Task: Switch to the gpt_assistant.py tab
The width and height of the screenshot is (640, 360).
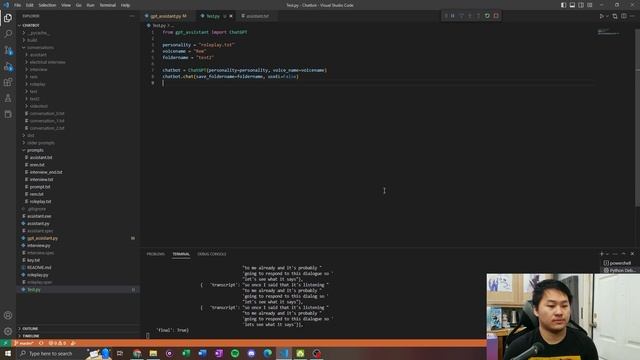Action: point(167,16)
